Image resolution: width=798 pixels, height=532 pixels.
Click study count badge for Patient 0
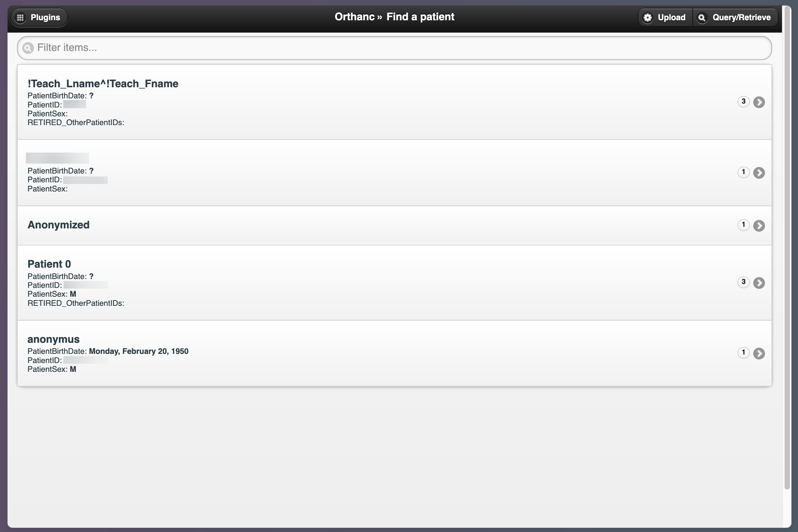[743, 282]
